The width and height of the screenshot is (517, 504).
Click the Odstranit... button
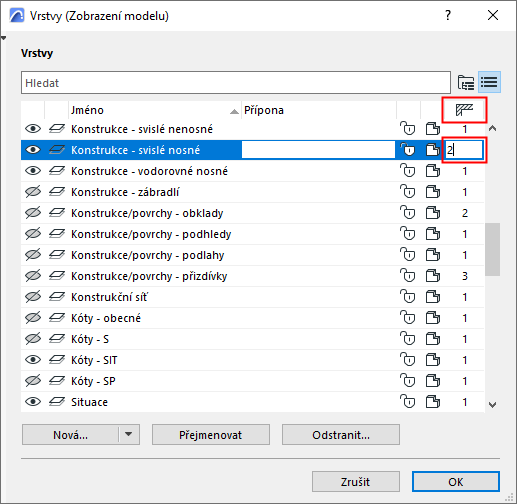click(x=341, y=435)
